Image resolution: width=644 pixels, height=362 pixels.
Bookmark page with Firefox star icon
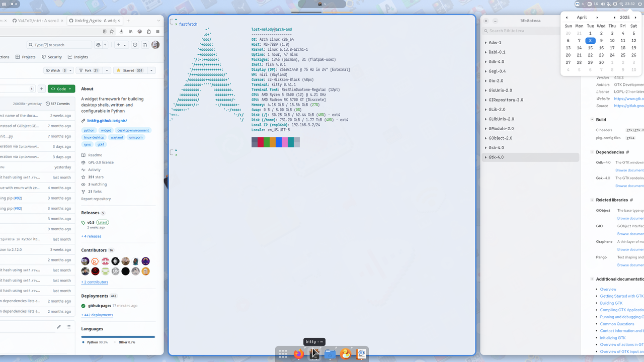(112, 31)
